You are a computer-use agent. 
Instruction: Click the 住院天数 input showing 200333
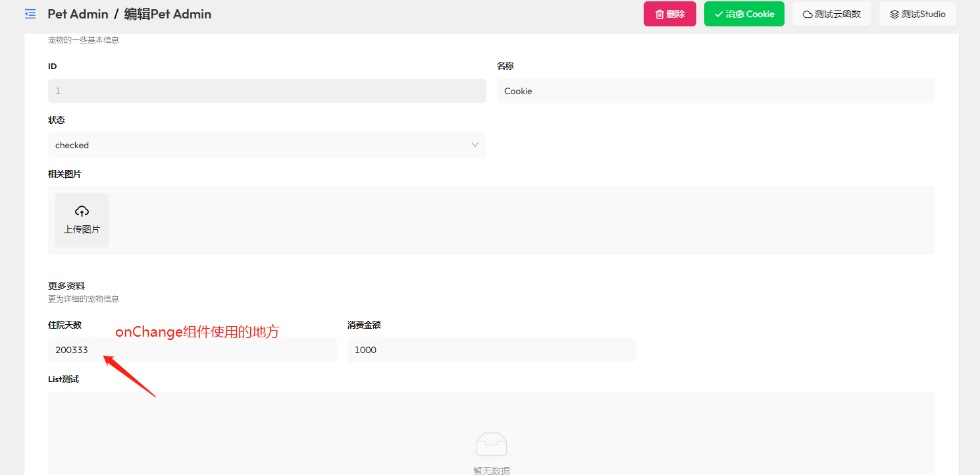click(192, 350)
